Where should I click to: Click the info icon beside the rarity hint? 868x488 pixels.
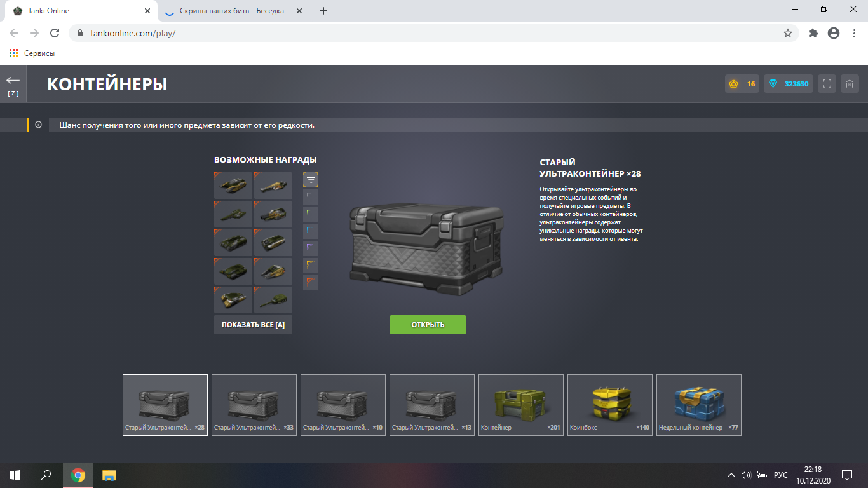tap(39, 125)
